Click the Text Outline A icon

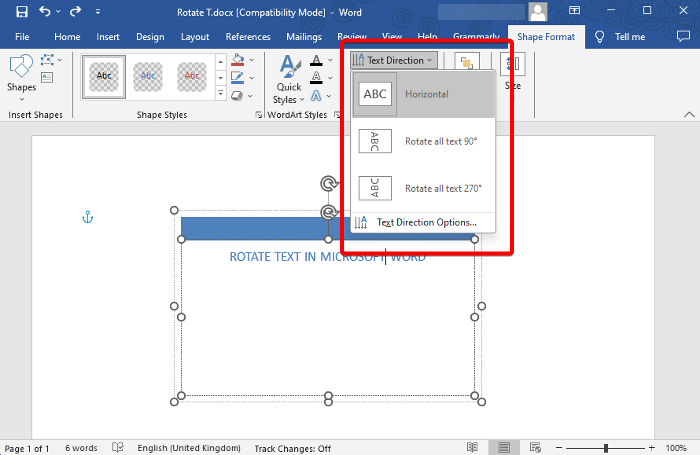tap(316, 78)
